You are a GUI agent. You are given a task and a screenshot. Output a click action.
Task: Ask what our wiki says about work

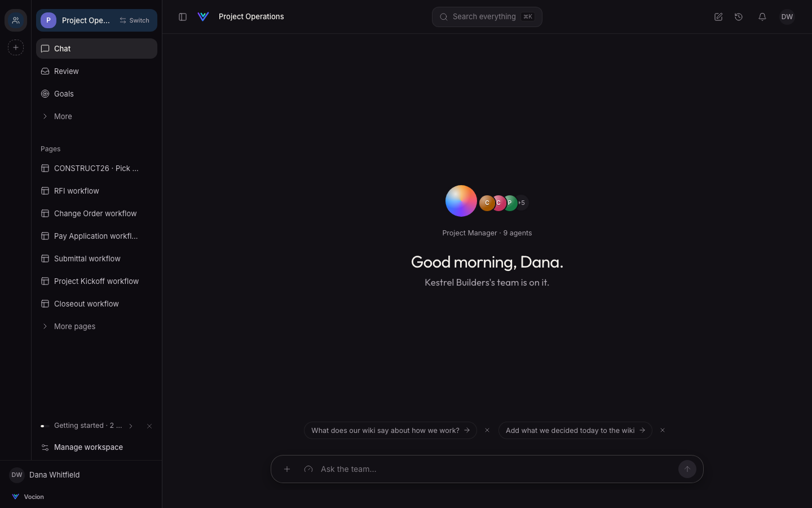tap(390, 430)
